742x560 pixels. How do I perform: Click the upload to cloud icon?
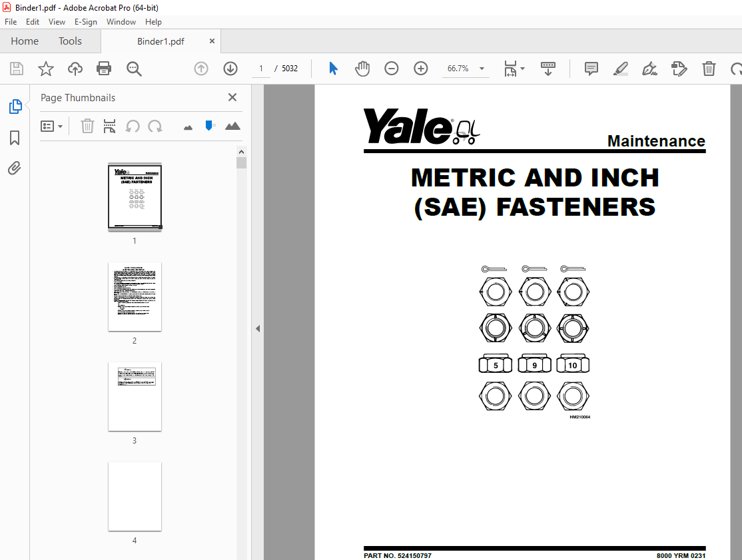[75, 69]
